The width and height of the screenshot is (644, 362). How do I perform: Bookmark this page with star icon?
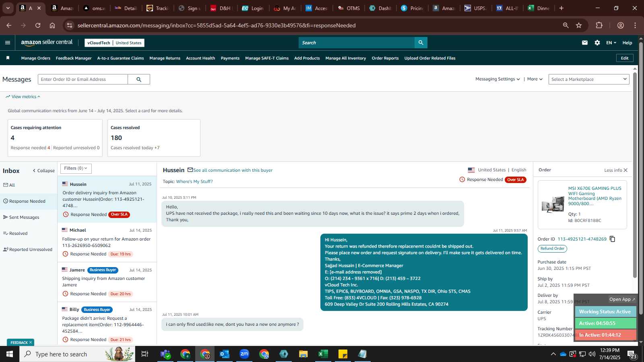(579, 25)
